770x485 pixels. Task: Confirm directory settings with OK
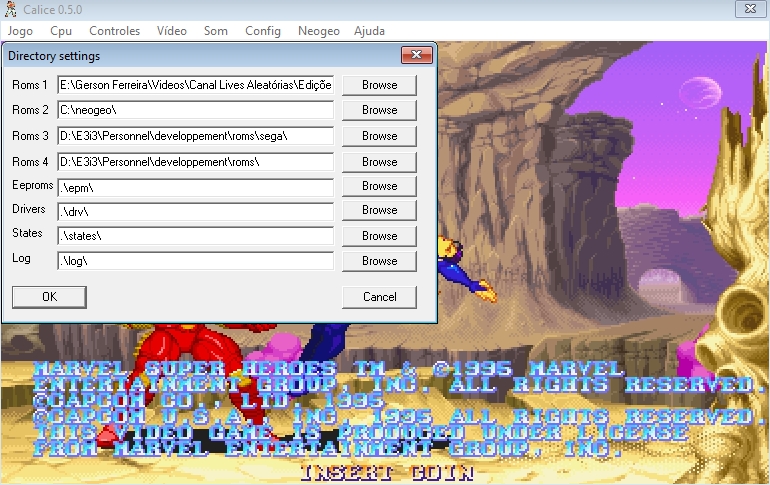[x=49, y=297]
